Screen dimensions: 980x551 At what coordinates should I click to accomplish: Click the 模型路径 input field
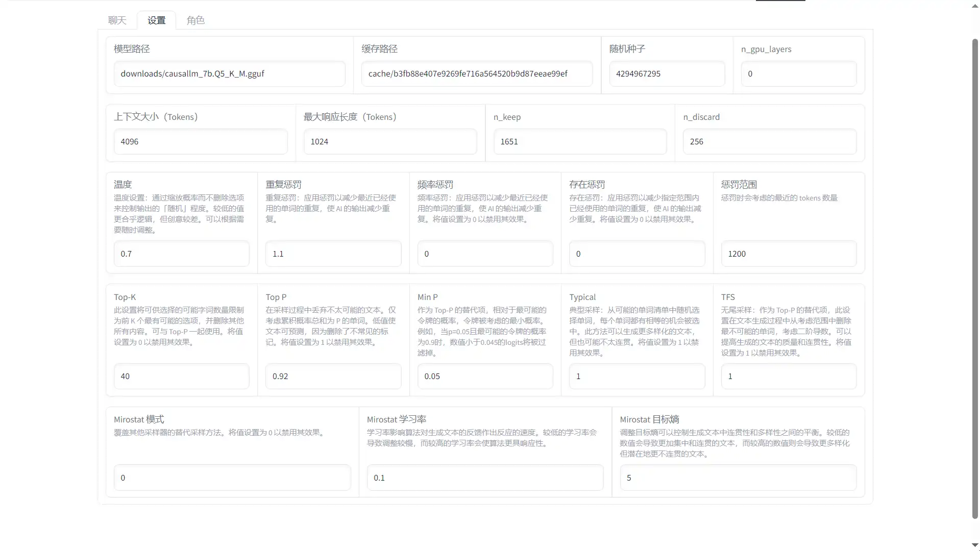tap(229, 74)
